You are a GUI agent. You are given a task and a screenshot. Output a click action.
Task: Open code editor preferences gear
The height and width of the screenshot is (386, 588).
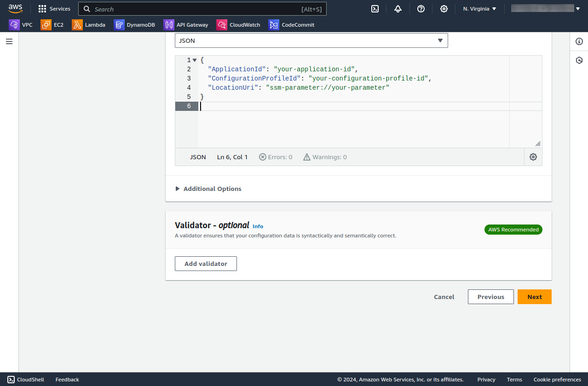click(533, 157)
